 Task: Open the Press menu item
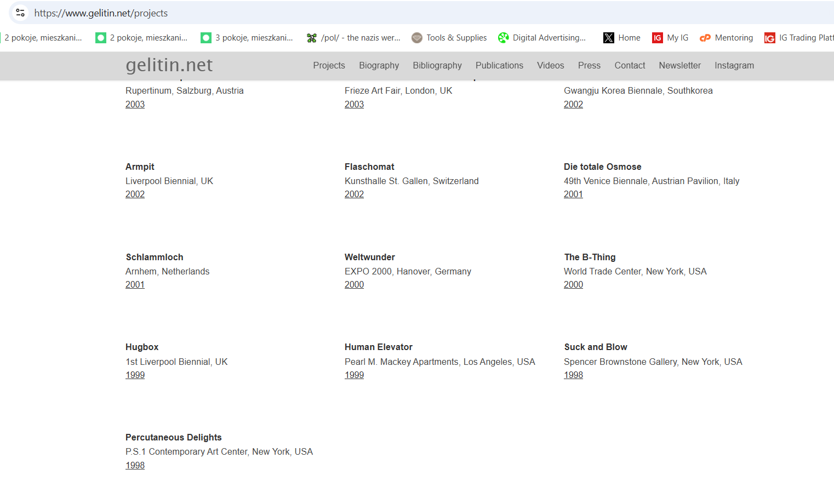[x=589, y=65]
